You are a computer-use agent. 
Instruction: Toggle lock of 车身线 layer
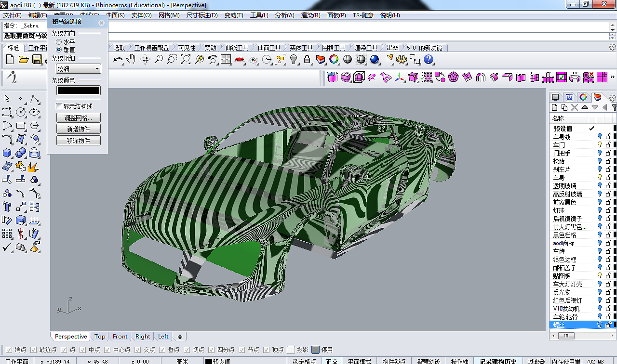coord(608,137)
